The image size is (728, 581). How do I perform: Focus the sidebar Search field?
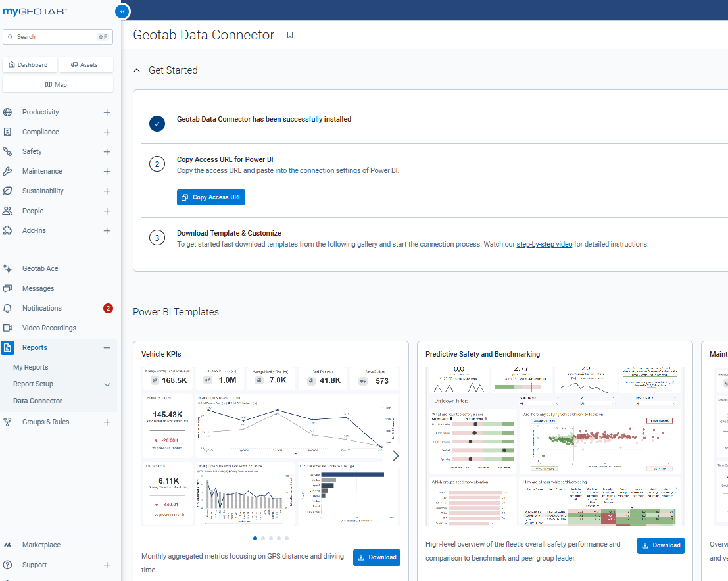pyautogui.click(x=58, y=37)
